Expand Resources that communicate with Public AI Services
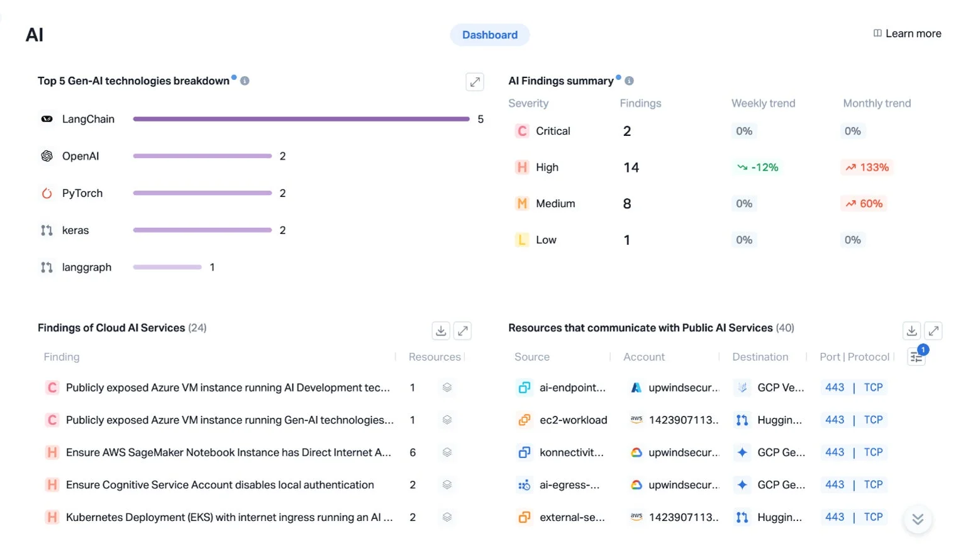 coord(933,330)
